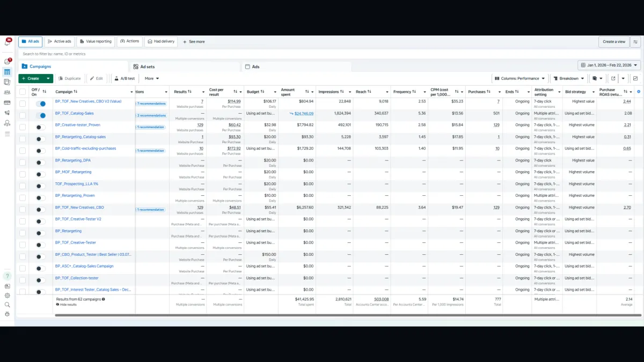The width and height of the screenshot is (644, 362).
Task: Open the Columns: Performance dropdown
Action: click(519, 78)
